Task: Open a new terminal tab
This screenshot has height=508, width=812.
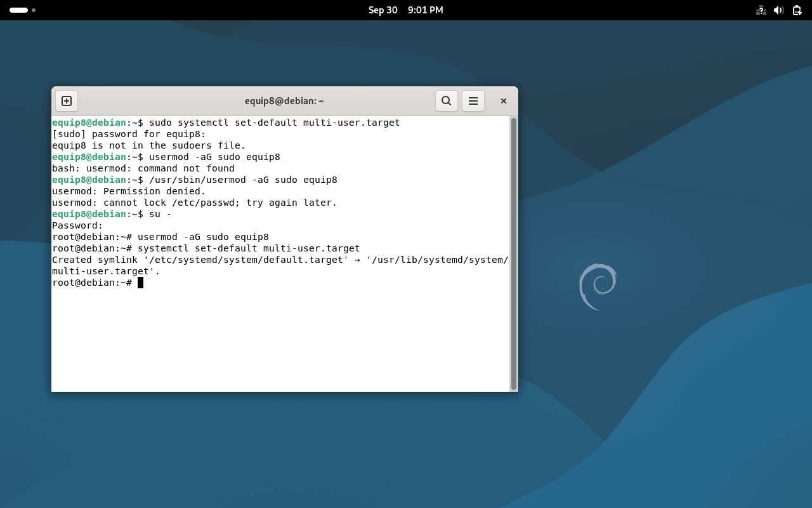Action: pos(67,101)
